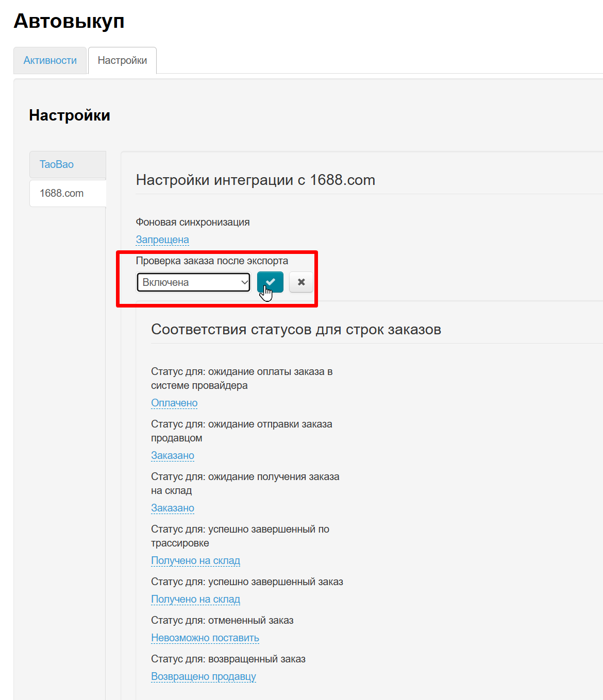Open the Включена dropdown for order verification
Screen dimensions: 603x700
pos(193,282)
